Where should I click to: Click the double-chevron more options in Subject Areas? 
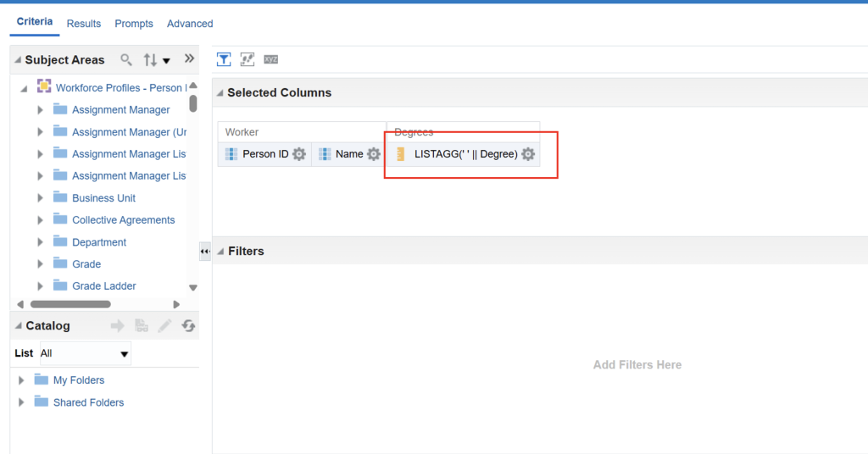[189, 59]
